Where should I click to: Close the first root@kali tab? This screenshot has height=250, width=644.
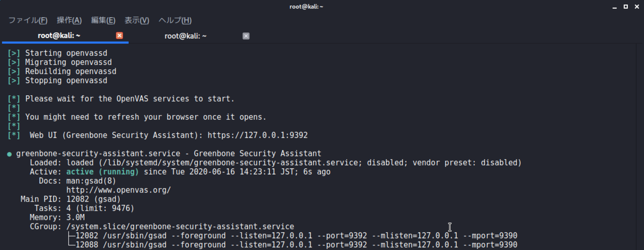120,36
